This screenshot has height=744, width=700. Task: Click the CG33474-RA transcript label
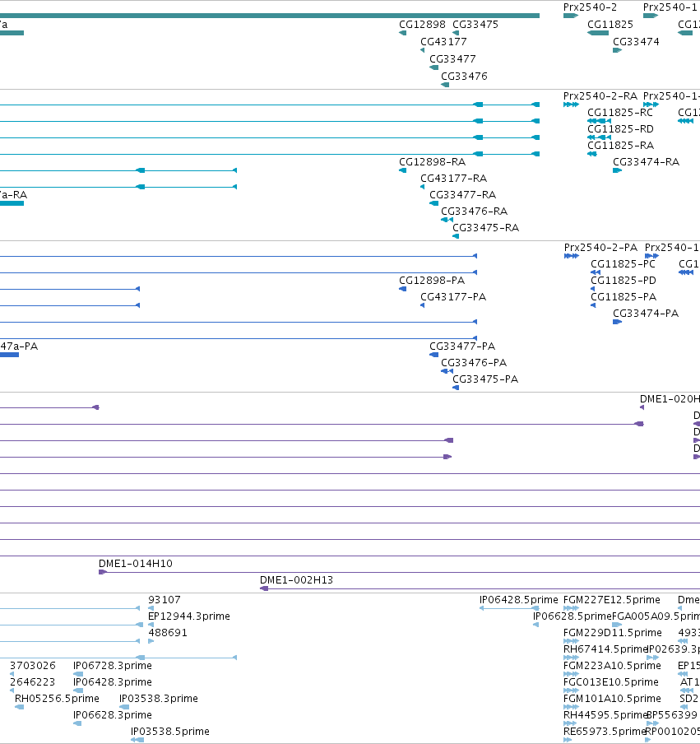646,162
